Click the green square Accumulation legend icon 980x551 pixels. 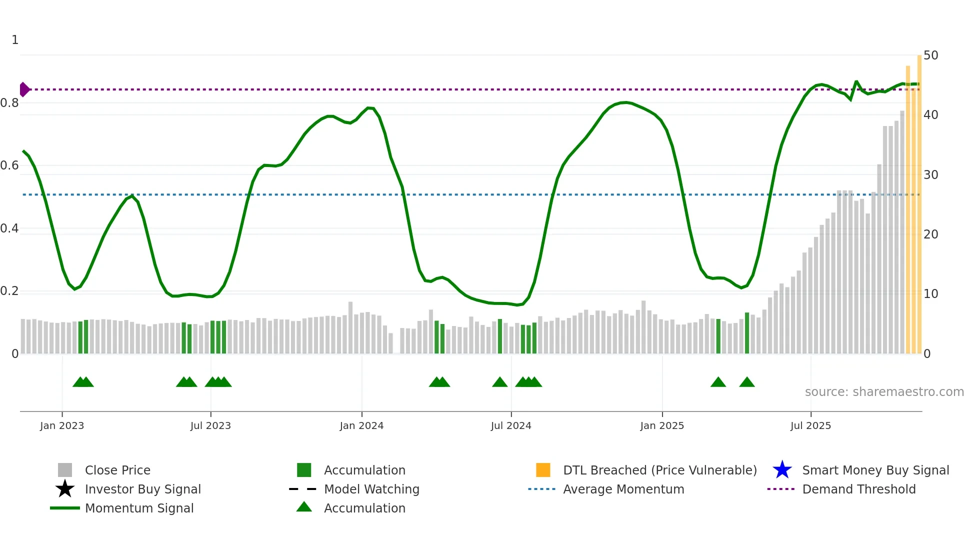[x=304, y=470]
